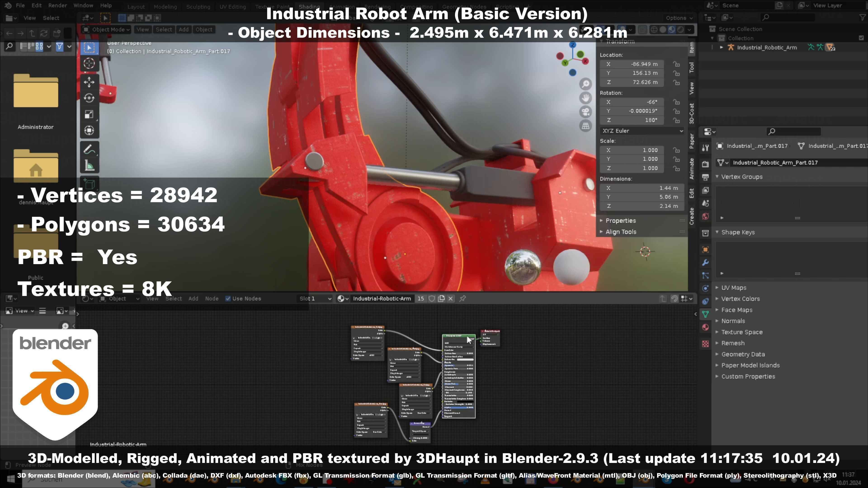The height and width of the screenshot is (488, 868).
Task: Pick the Move tool in viewport toolbar
Action: click(89, 82)
